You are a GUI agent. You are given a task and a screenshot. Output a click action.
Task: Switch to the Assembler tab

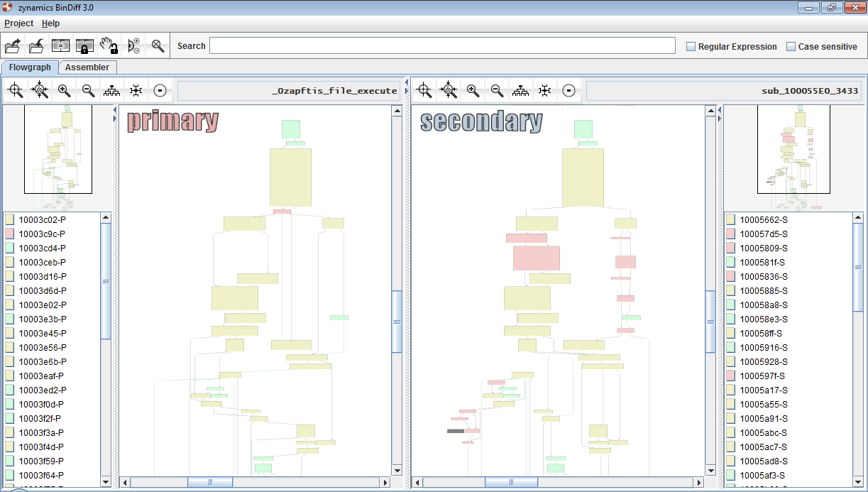(87, 67)
